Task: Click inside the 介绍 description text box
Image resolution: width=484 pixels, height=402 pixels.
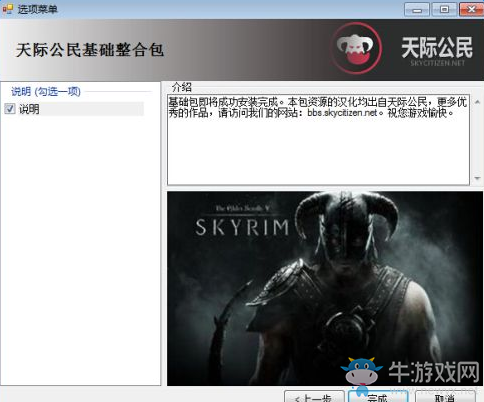Action: pos(318,140)
